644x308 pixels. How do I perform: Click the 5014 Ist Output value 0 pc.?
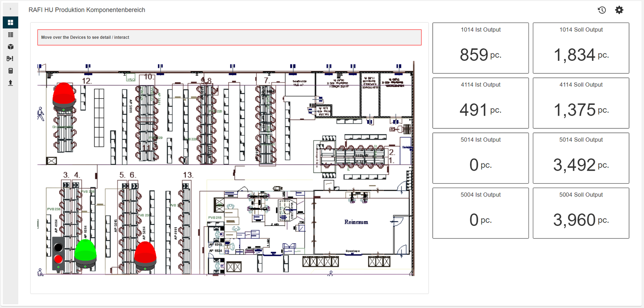[x=481, y=165]
